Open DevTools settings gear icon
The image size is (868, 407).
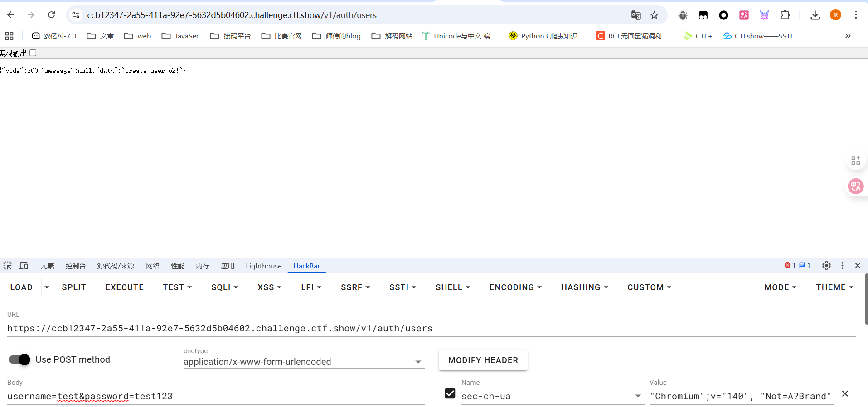(826, 266)
